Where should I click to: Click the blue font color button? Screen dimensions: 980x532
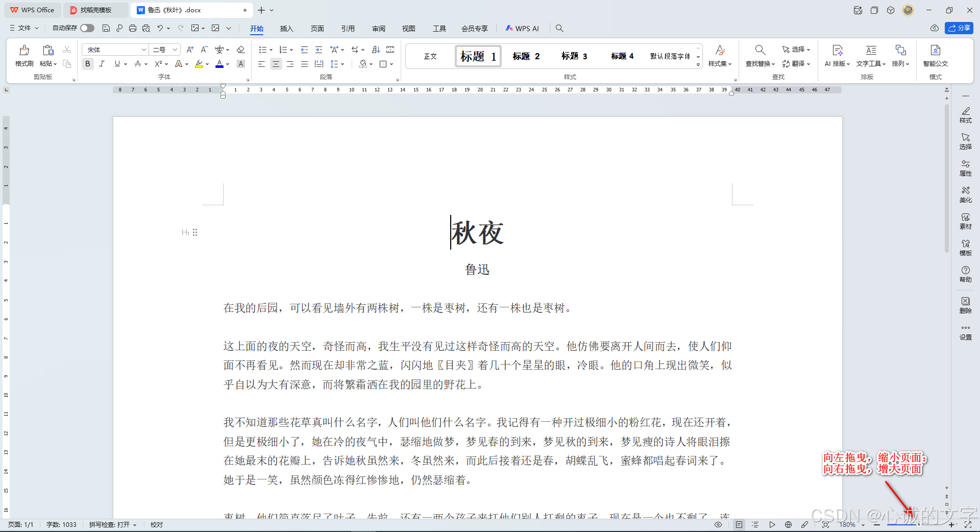tap(219, 64)
